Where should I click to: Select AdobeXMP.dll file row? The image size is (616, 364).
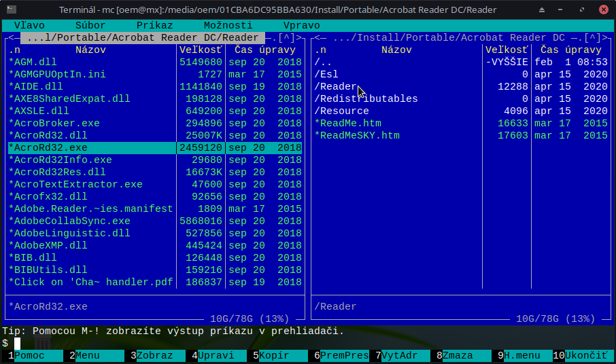155,245
